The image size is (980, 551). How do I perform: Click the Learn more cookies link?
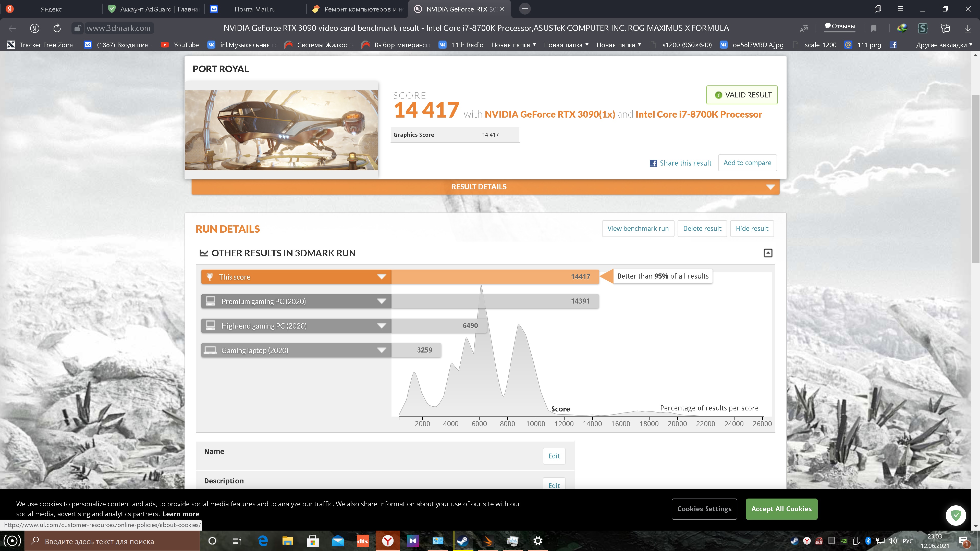(x=181, y=514)
